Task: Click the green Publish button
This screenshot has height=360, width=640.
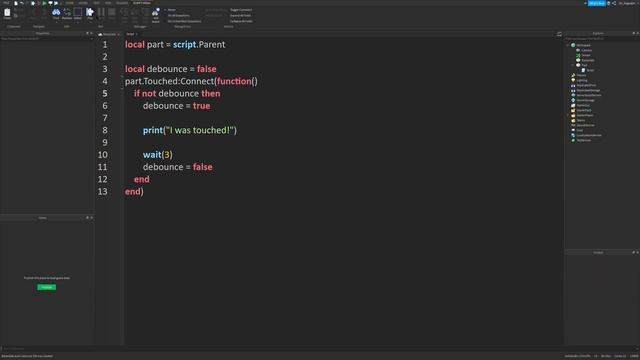Action: point(47,287)
